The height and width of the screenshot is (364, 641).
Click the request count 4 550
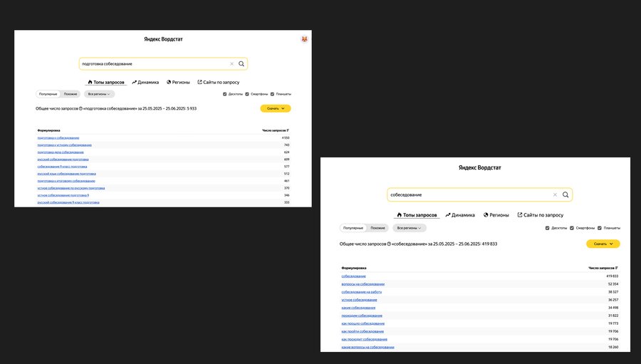[286, 138]
